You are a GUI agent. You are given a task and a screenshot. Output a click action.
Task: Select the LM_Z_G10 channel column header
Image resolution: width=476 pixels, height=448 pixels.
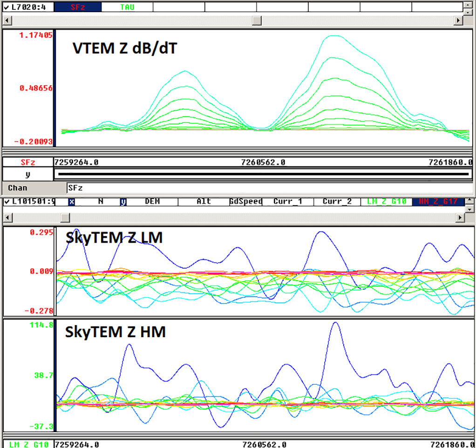[387, 202]
